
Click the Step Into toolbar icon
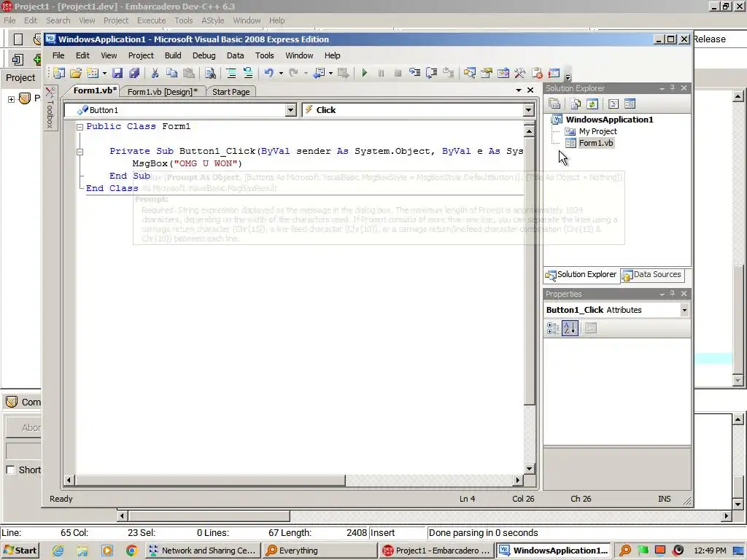(415, 73)
